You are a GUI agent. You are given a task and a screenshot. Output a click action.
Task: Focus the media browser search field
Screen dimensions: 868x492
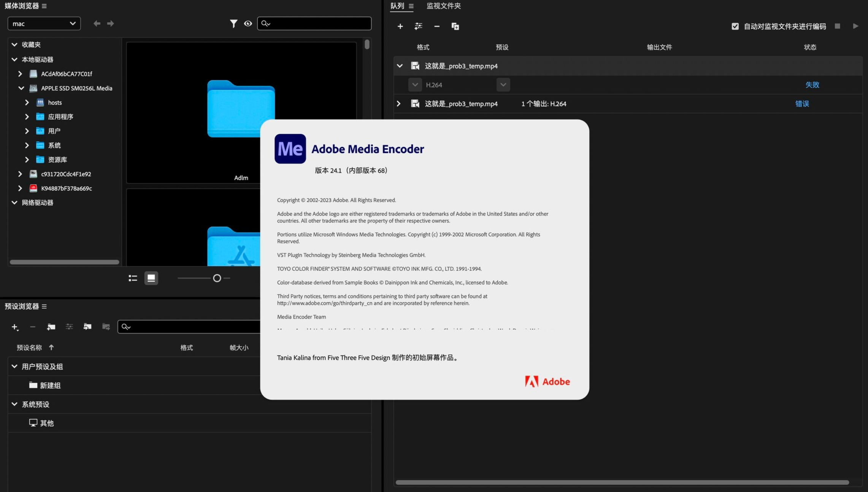(x=314, y=24)
